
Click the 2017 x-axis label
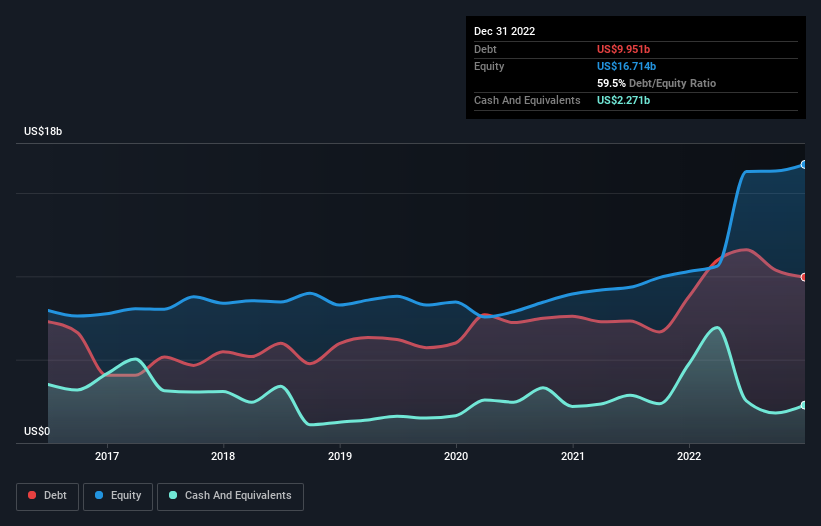click(107, 456)
